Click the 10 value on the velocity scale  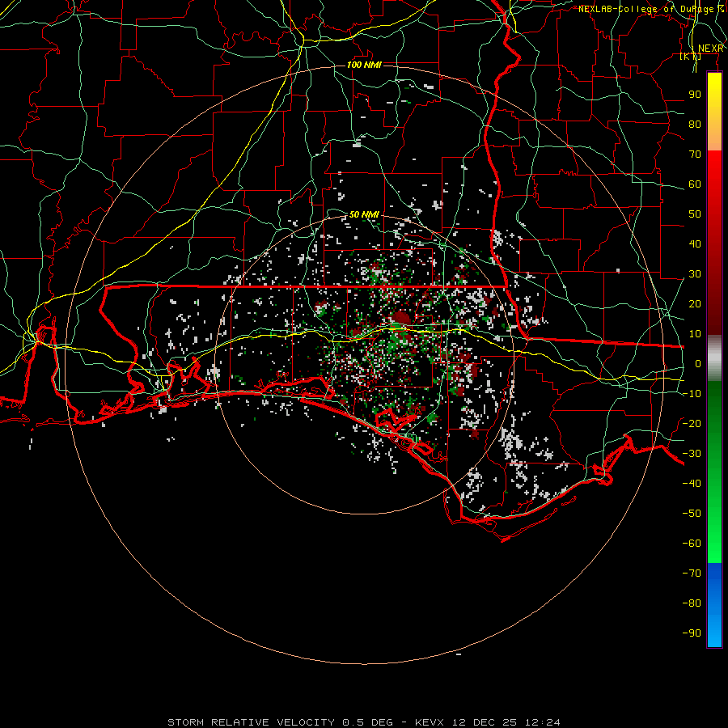tap(695, 334)
